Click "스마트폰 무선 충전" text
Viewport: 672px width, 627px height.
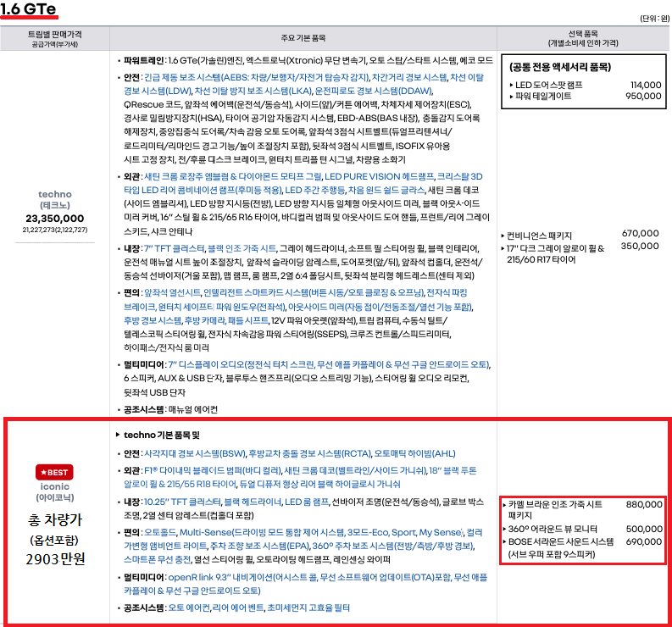pyautogui.click(x=158, y=559)
